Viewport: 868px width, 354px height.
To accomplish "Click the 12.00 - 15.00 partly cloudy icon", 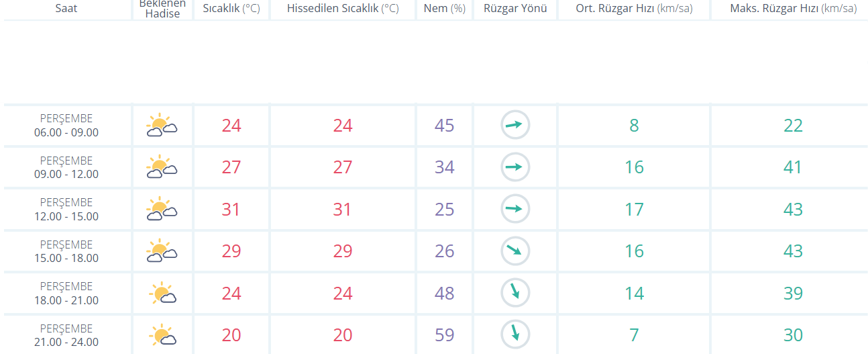I will (162, 209).
